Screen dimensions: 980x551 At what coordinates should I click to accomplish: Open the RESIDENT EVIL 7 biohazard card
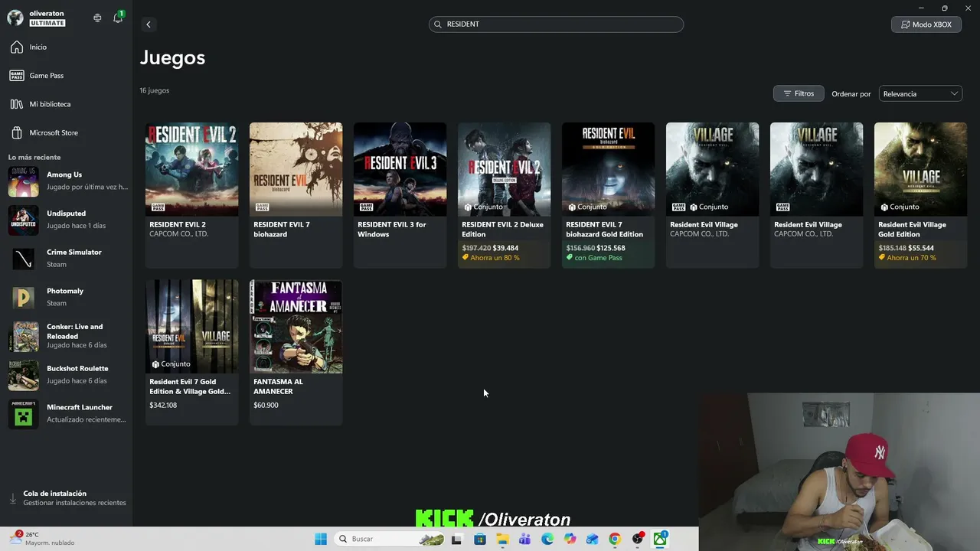296,195
